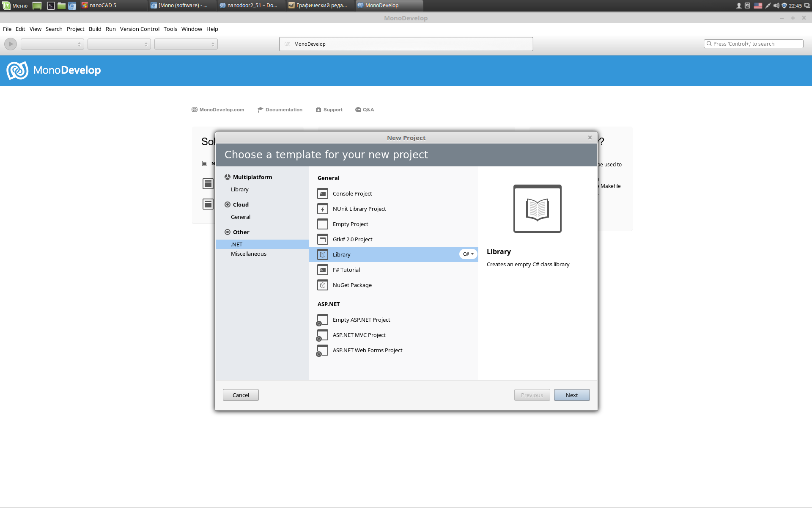
Task: Click the MonoDevelop logo icon
Action: click(17, 70)
